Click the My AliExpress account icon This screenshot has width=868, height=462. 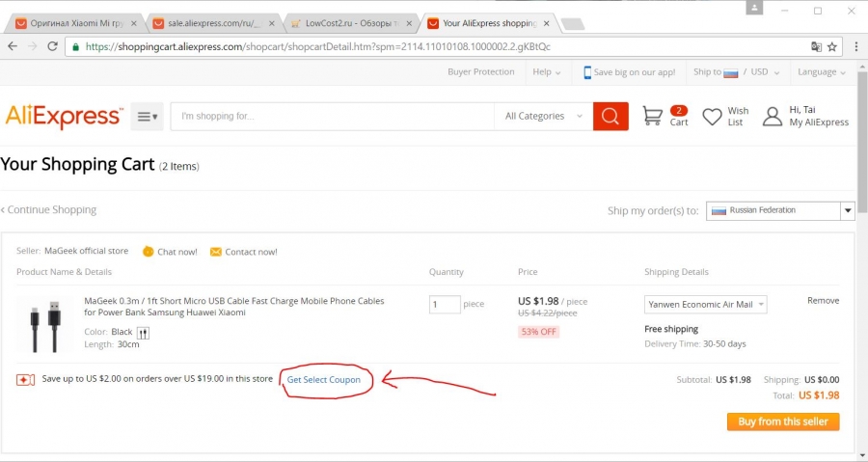click(x=772, y=117)
